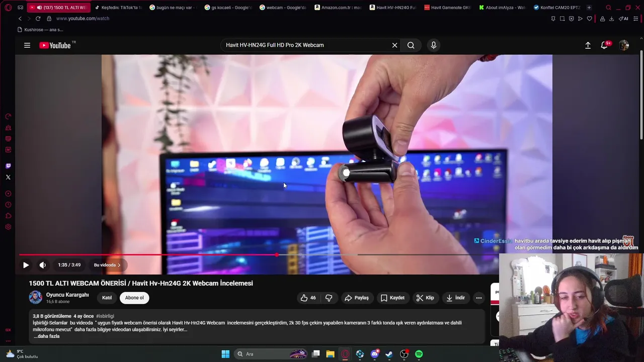Open a new browser tab
Viewport: 644px width, 362px height.
[x=589, y=8]
